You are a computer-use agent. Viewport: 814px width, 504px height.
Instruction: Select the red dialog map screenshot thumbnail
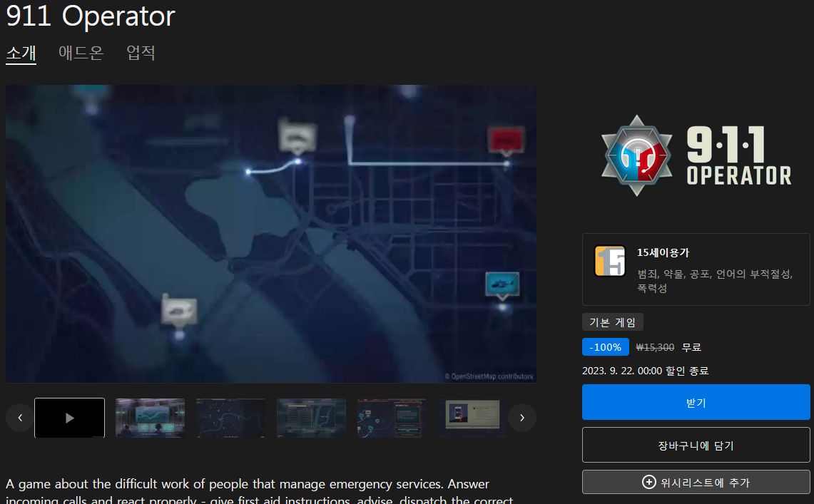click(x=392, y=418)
